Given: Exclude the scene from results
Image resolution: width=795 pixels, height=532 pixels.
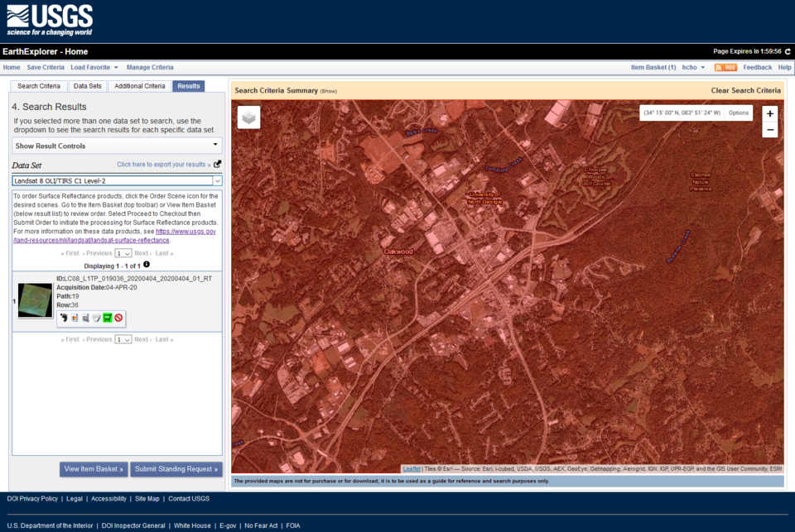Looking at the screenshot, I should [118, 319].
